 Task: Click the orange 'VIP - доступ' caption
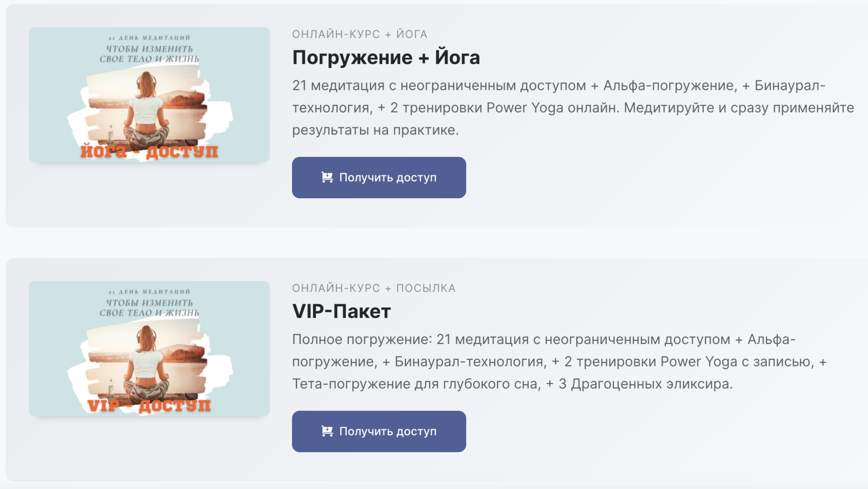[x=149, y=406]
